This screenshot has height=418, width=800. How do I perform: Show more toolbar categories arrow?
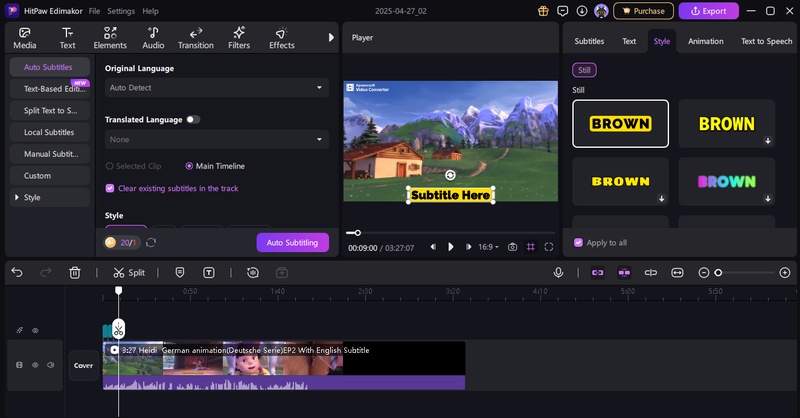tap(331, 37)
